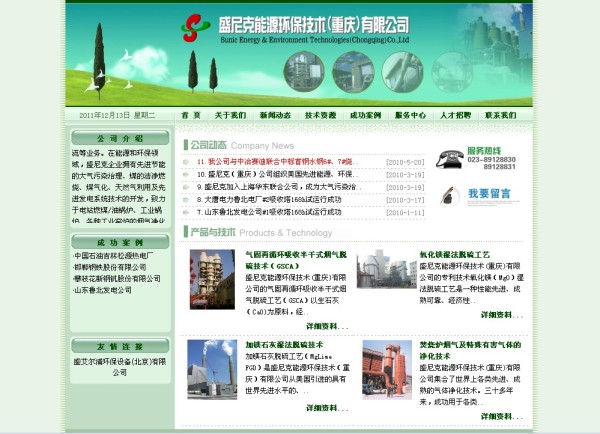Click the 我要留言 leave message link
The width and height of the screenshot is (600, 434).
click(489, 194)
